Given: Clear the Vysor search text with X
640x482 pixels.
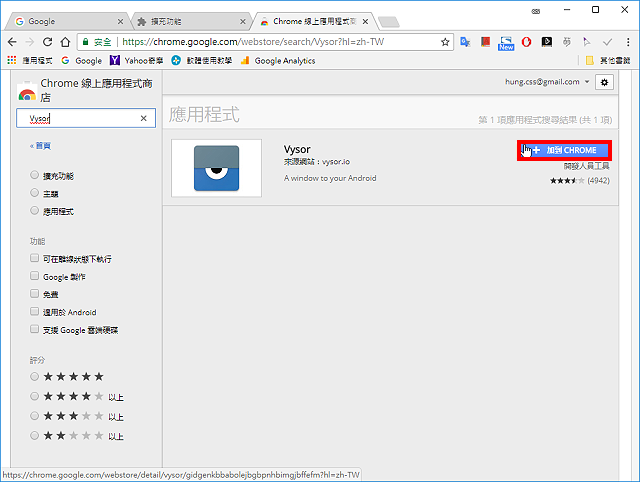Looking at the screenshot, I should click(x=143, y=118).
